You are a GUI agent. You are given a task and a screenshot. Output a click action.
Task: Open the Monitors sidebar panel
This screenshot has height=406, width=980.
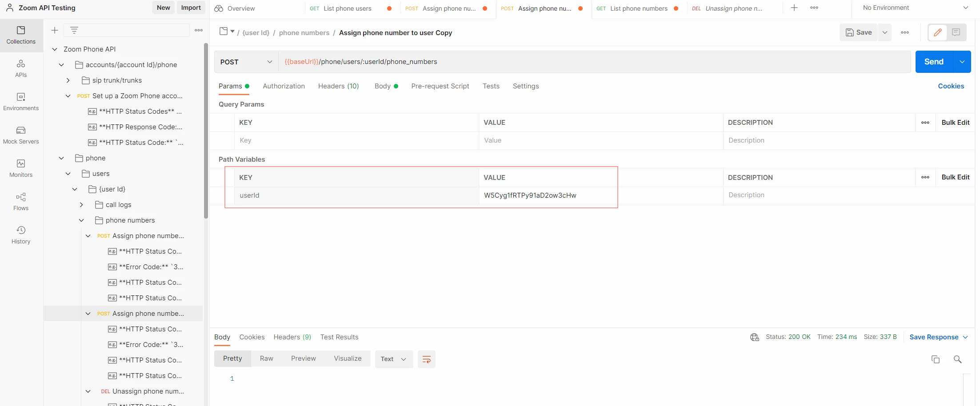(x=21, y=168)
